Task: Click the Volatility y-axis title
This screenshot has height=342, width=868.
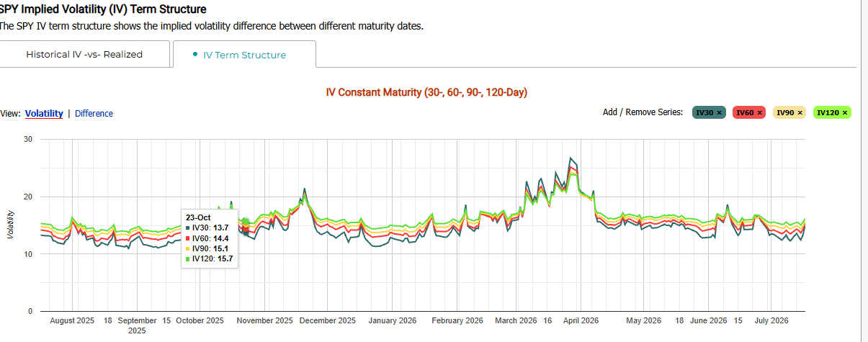Action: [x=10, y=225]
